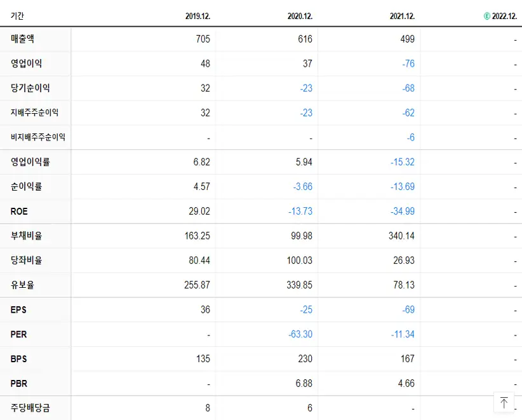
Task: Select operating profit value -76
Action: 408,64
